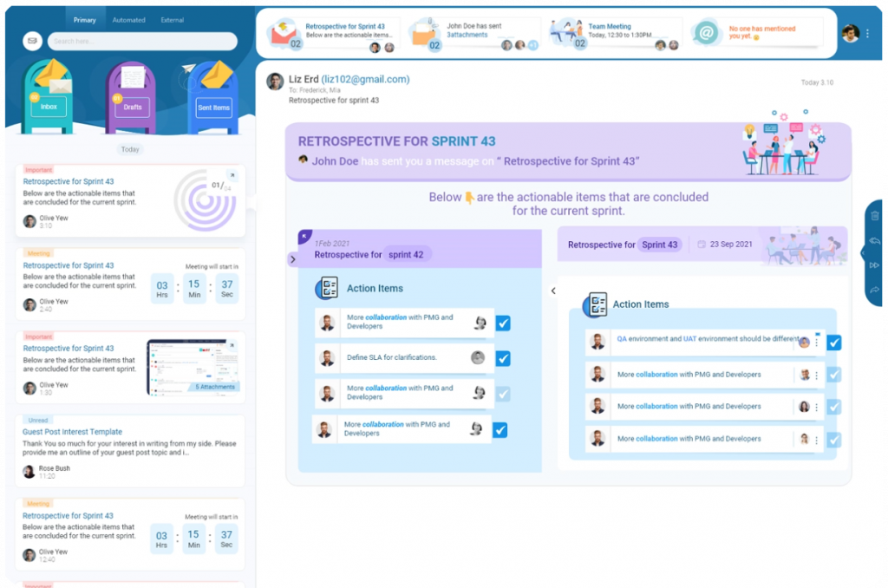The height and width of the screenshot is (588, 888).
Task: Open the screenshot thumbnail with 5 Attachments
Action: tap(193, 367)
